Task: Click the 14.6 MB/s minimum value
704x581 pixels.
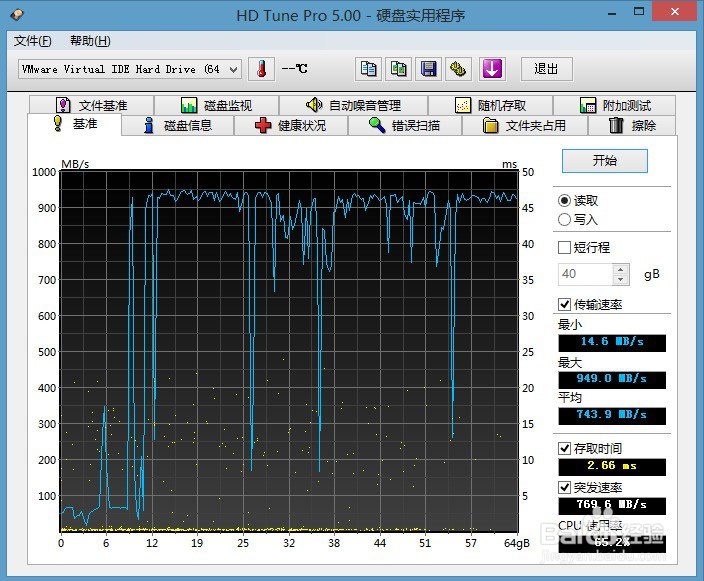Action: coord(612,343)
